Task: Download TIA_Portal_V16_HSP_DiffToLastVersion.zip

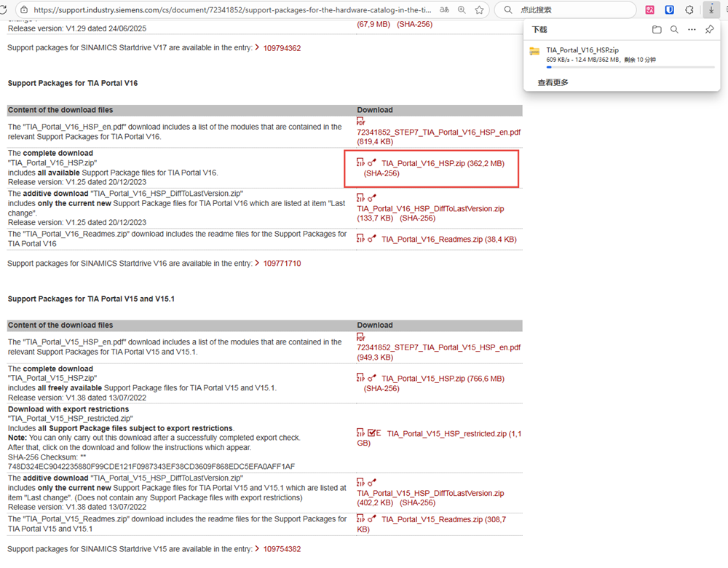Action: point(430,209)
